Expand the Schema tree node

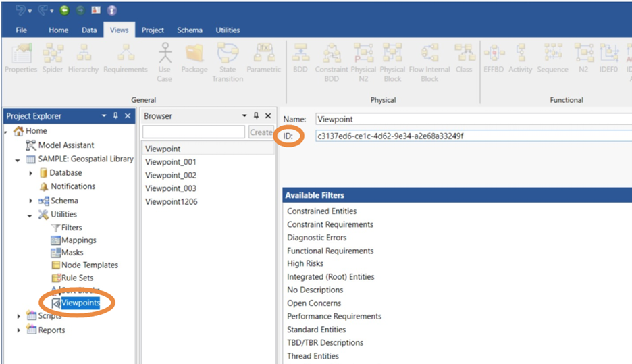pos(31,201)
